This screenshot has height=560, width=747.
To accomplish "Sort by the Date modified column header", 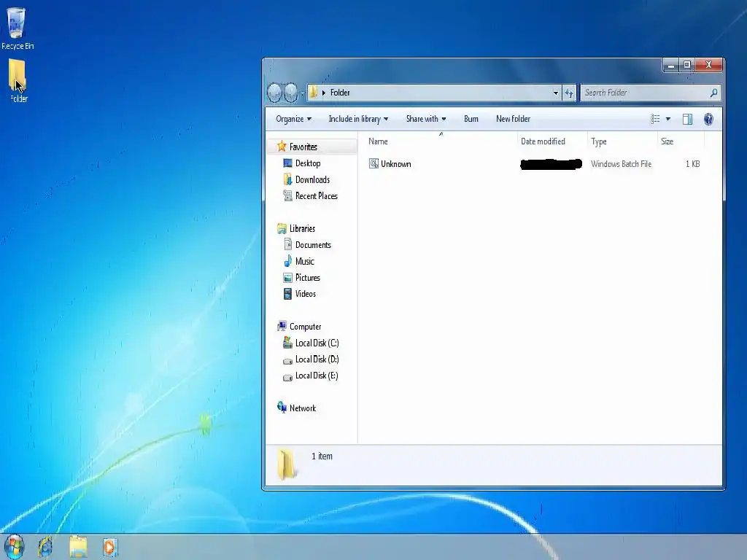I will click(x=552, y=141).
